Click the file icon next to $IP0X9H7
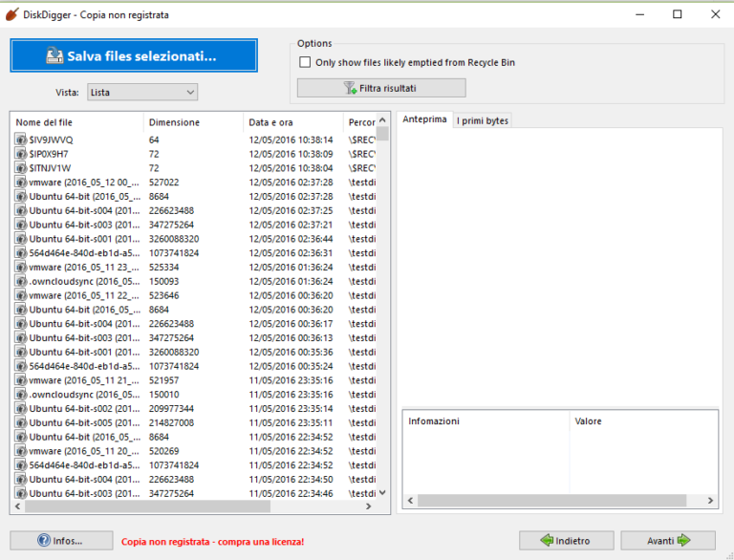 click(x=21, y=154)
